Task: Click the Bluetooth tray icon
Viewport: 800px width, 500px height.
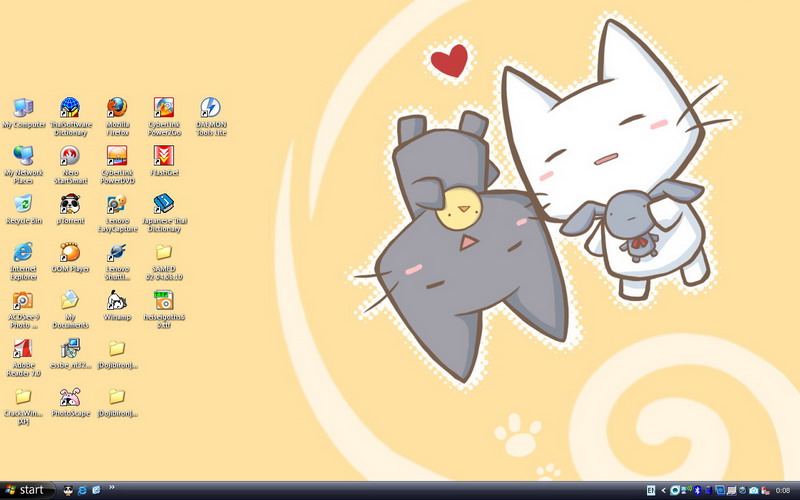Action: click(697, 490)
